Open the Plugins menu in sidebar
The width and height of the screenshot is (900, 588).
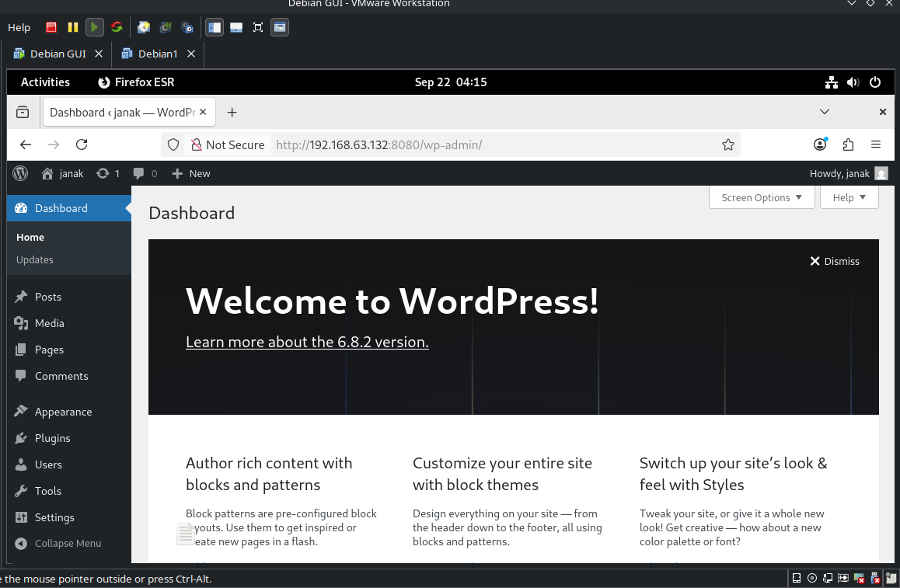(52, 438)
